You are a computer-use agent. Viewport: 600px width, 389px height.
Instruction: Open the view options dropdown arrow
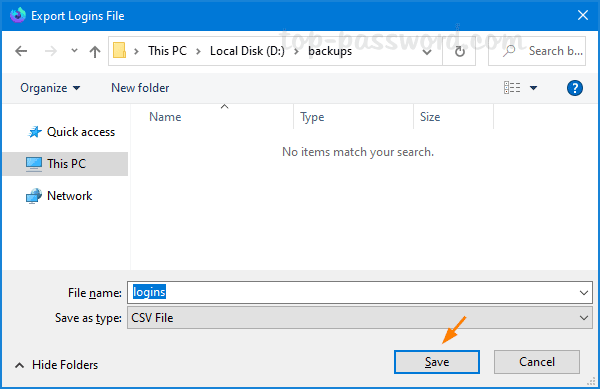coord(533,88)
